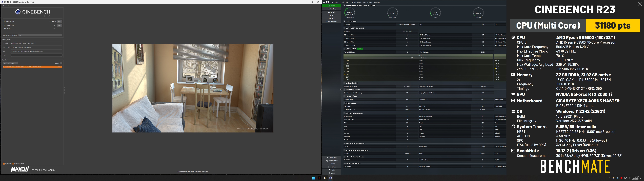Open Home tab in Ryzen Master sidebar
This screenshot has width=644, height=181.
332,6
